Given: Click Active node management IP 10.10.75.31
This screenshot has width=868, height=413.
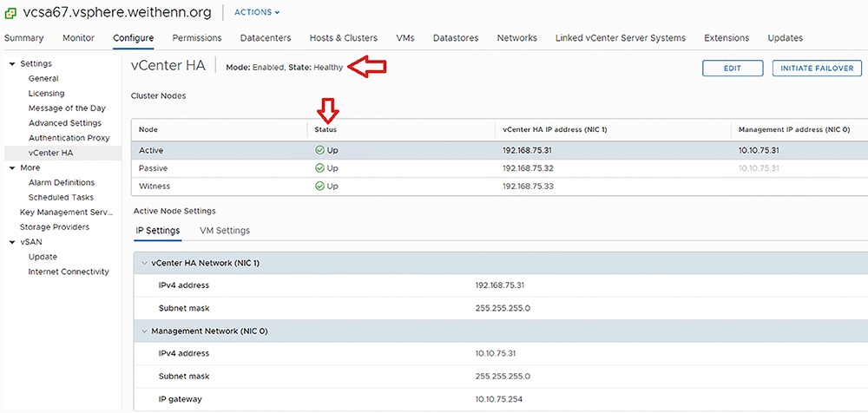Looking at the screenshot, I should pyautogui.click(x=759, y=151).
